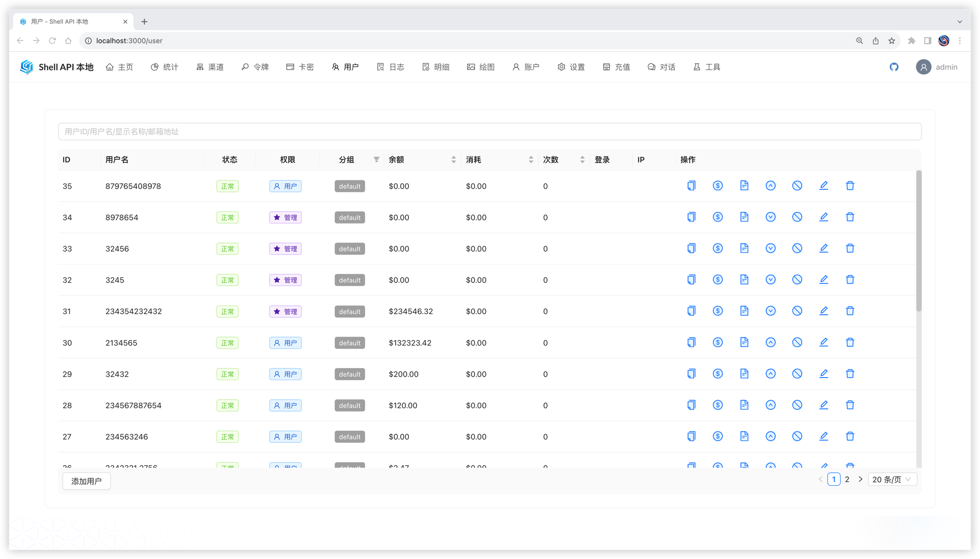Click the edit pencil icon for user 3245

pyautogui.click(x=823, y=279)
